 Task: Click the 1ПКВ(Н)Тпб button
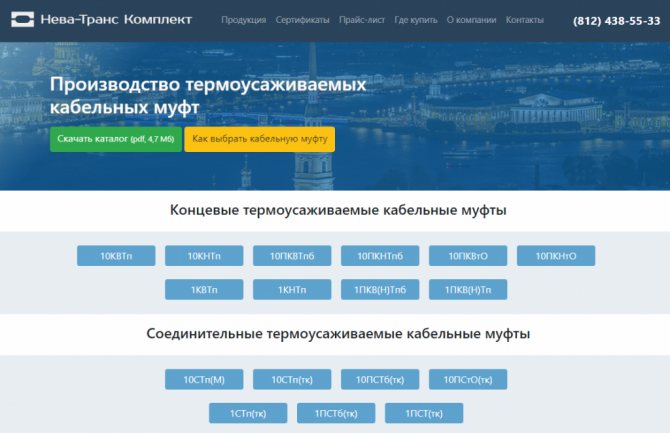tap(380, 290)
